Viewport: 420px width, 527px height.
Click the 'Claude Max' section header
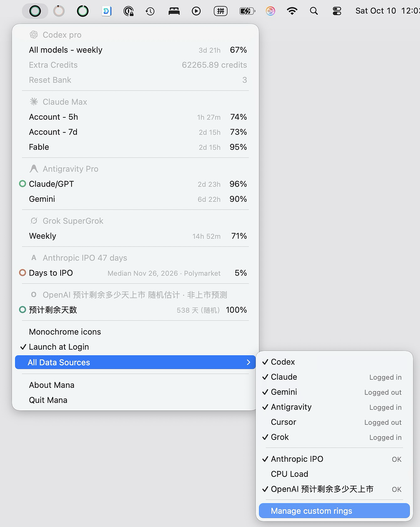(x=65, y=102)
